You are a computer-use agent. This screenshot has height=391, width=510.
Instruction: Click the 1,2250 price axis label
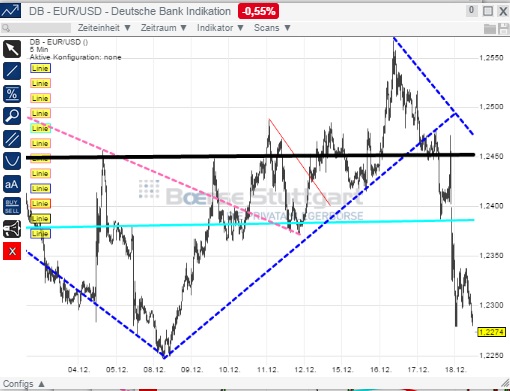click(x=491, y=355)
